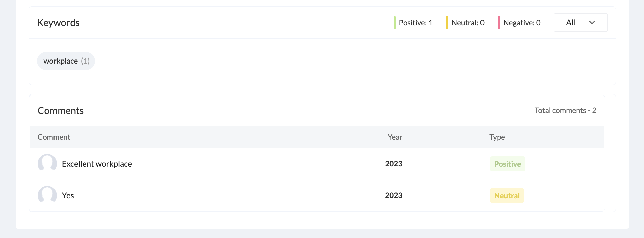
Task: Select the workplace keyword chip
Action: 66,61
